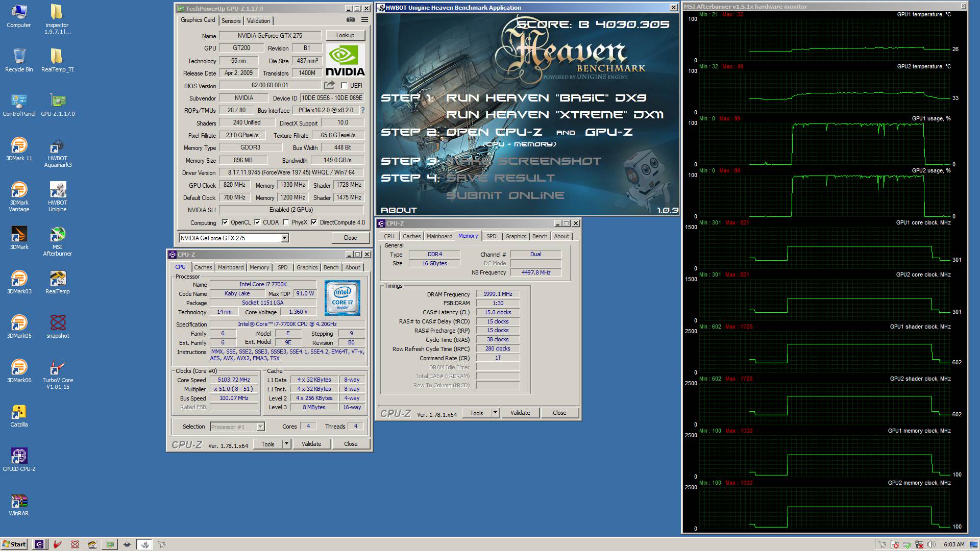
Task: Open the WinRAR desktop icon
Action: (19, 505)
